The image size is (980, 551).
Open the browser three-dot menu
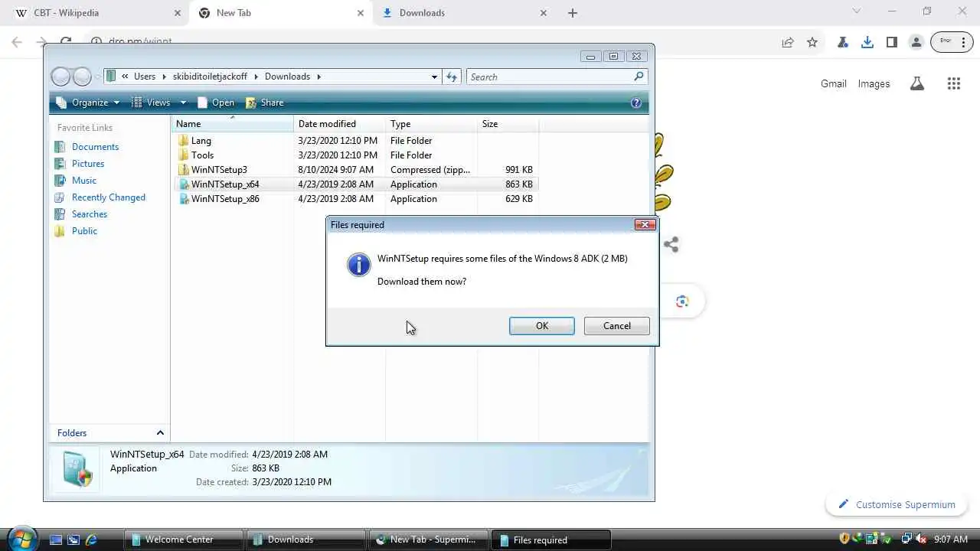965,42
